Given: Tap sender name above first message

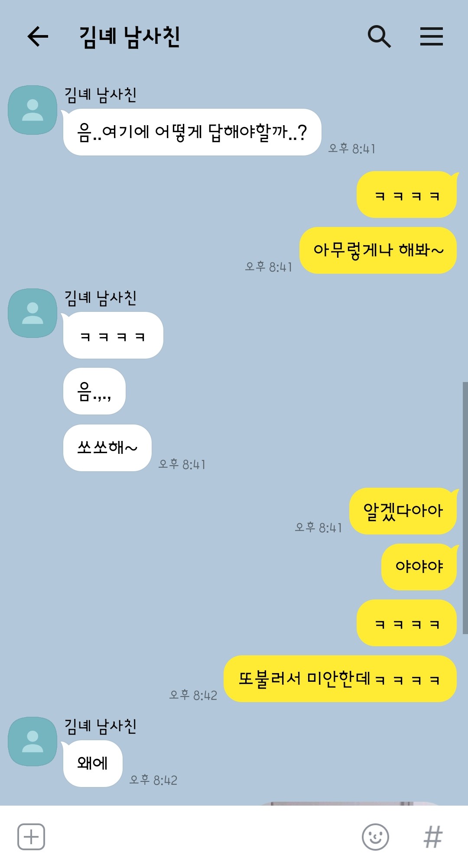Looking at the screenshot, I should pyautogui.click(x=101, y=94).
